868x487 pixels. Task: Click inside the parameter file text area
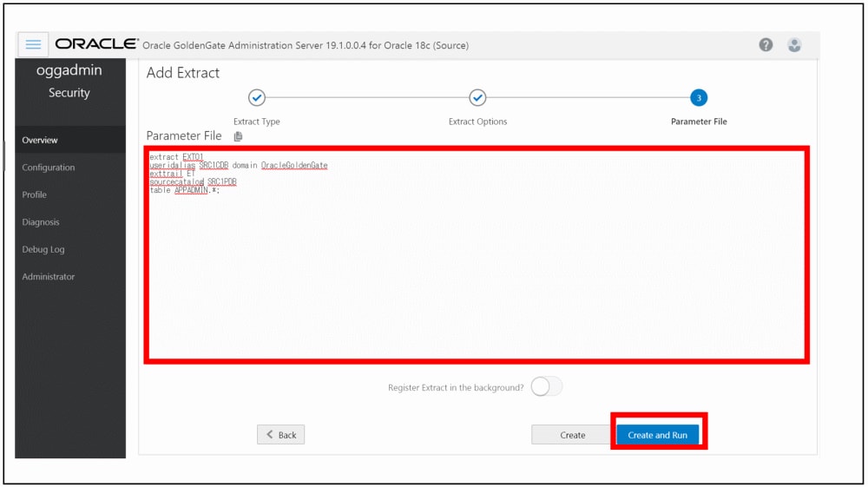click(x=477, y=255)
